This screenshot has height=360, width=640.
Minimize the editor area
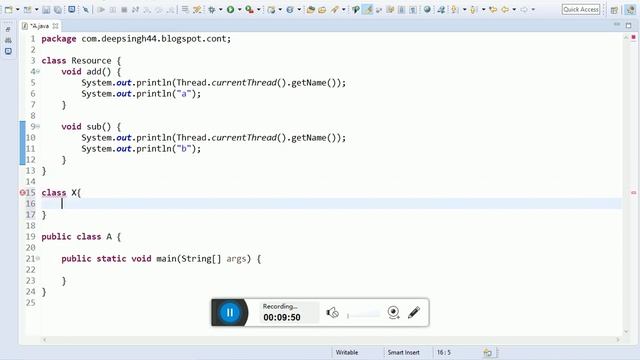[x=617, y=25]
